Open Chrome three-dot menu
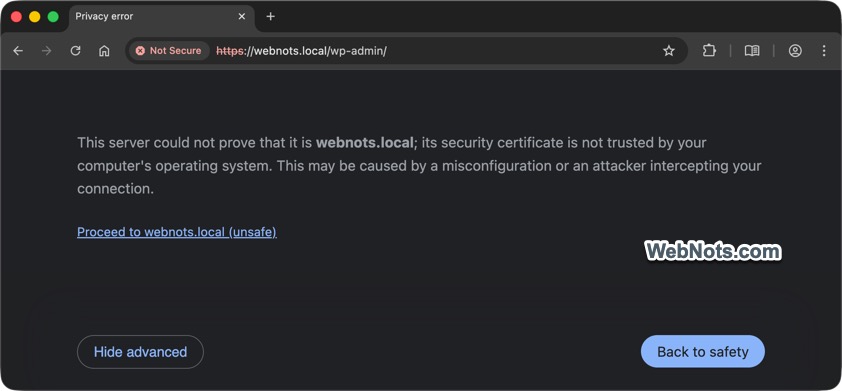842x391 pixels. point(824,50)
